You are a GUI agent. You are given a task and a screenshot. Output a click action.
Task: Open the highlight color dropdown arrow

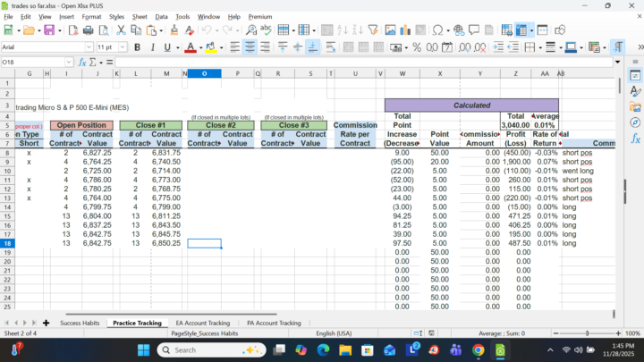pyautogui.click(x=222, y=47)
